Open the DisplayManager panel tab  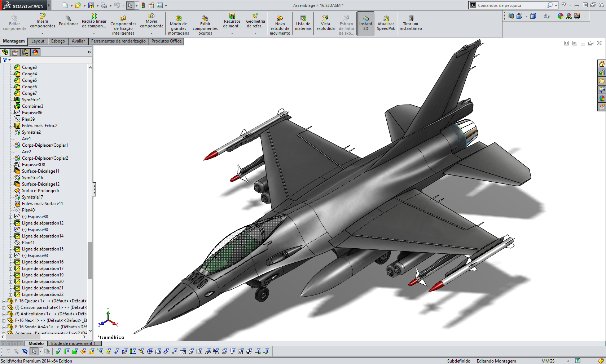(35, 52)
